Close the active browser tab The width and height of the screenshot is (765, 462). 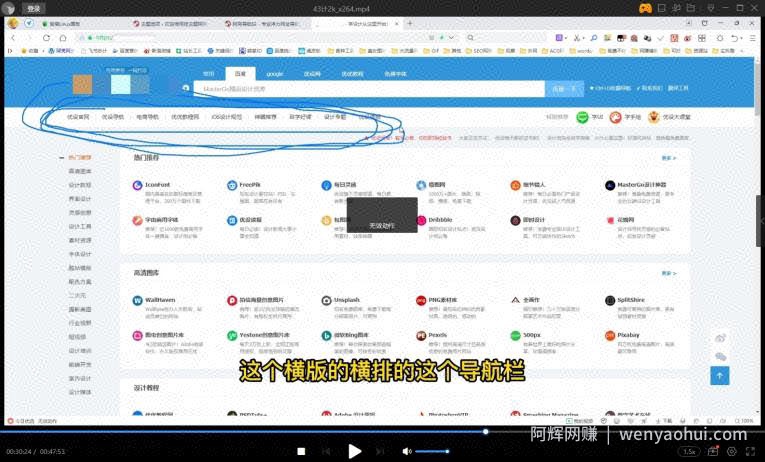point(397,23)
